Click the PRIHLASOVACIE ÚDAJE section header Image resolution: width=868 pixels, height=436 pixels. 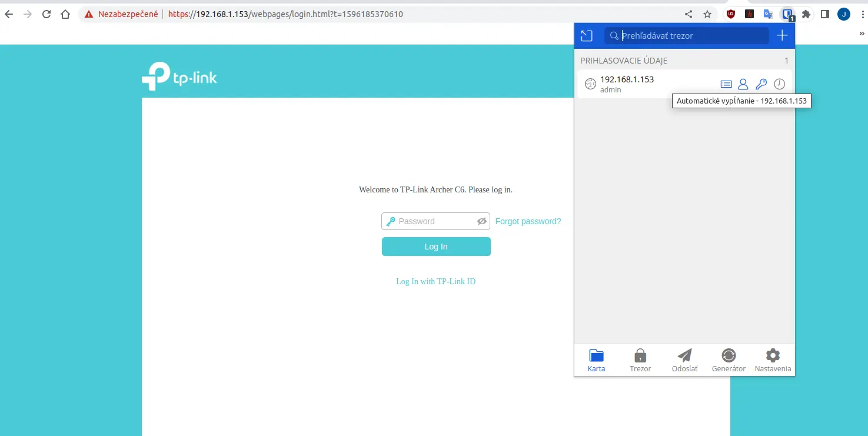[624, 61]
